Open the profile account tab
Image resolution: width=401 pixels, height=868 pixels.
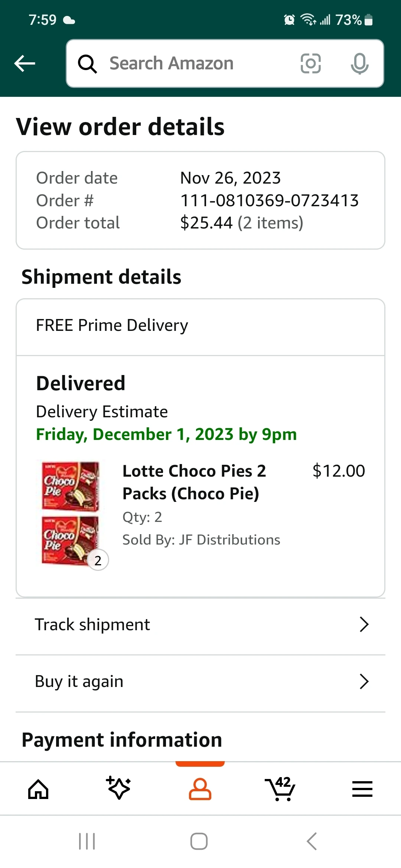tap(200, 789)
